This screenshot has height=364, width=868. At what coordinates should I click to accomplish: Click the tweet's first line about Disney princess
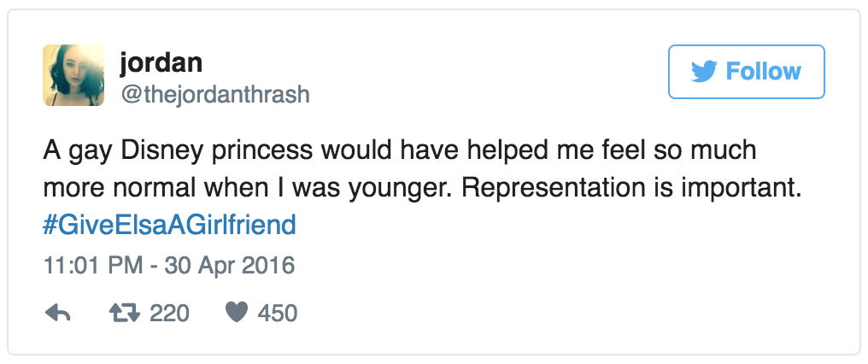(399, 152)
